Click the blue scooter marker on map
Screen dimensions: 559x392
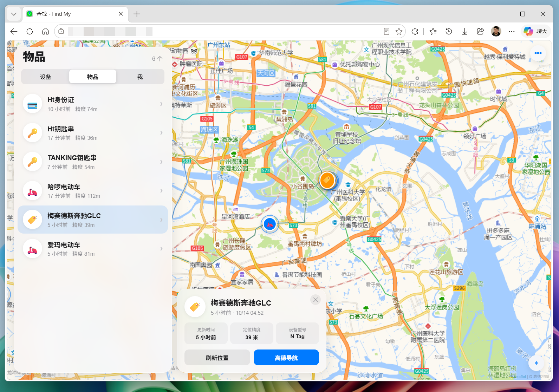[270, 224]
